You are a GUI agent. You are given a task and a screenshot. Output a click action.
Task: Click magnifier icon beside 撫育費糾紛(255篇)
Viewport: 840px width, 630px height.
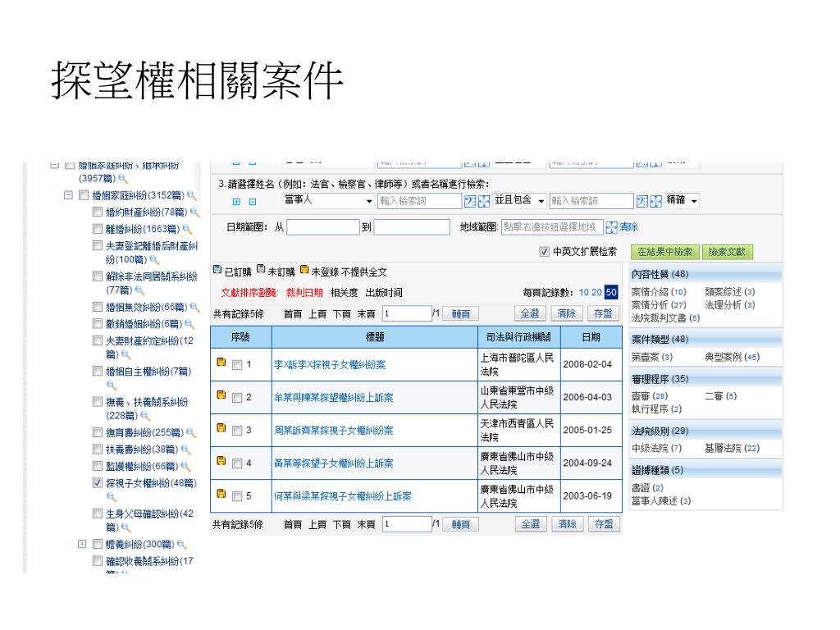(190, 433)
